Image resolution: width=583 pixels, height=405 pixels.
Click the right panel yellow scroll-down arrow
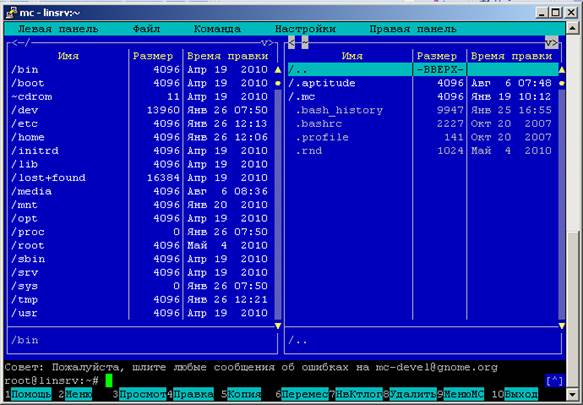(562, 326)
